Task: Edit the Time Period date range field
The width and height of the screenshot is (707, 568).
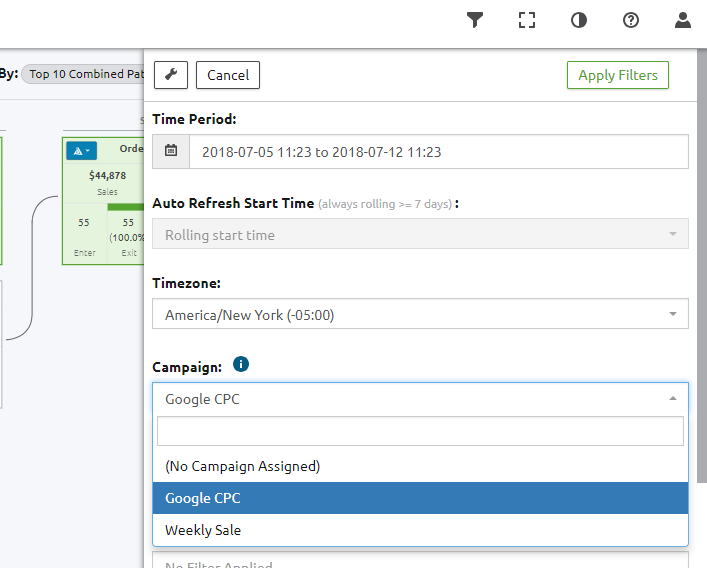Action: point(439,151)
